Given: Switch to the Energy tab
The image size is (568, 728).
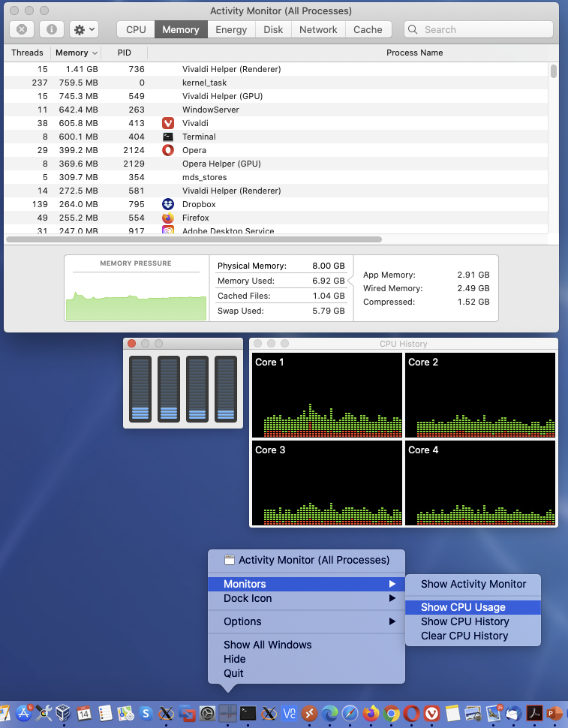Looking at the screenshot, I should 231,29.
